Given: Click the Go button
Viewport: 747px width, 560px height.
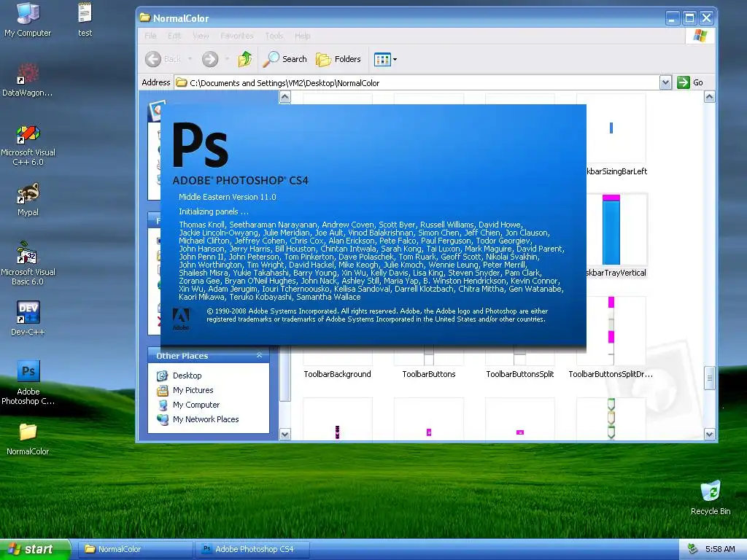Looking at the screenshot, I should (690, 82).
